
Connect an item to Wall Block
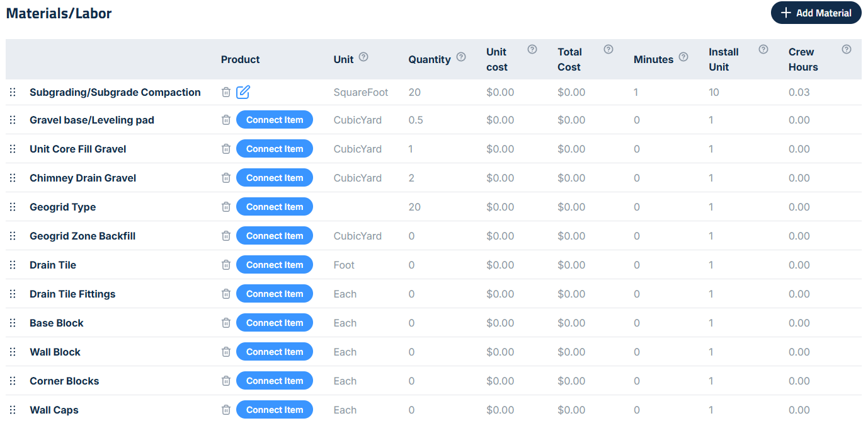tap(274, 352)
